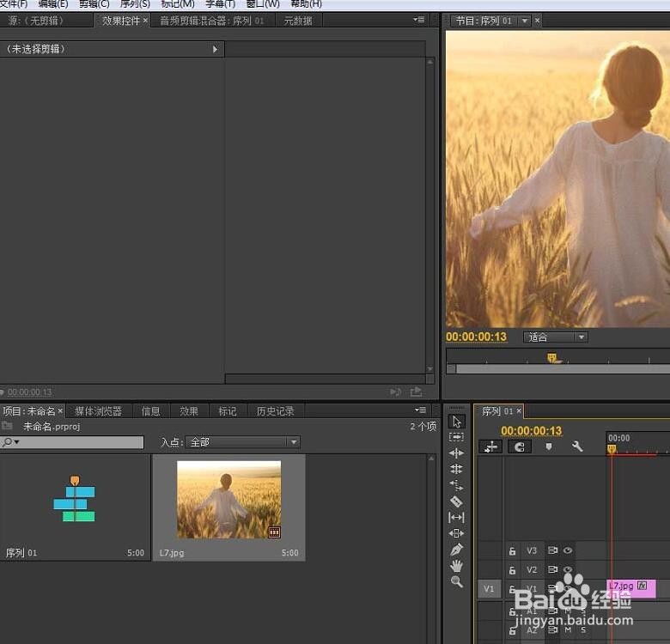Screen dimensions: 670x644
Task: Solo audio track A2
Action: pyautogui.click(x=583, y=630)
